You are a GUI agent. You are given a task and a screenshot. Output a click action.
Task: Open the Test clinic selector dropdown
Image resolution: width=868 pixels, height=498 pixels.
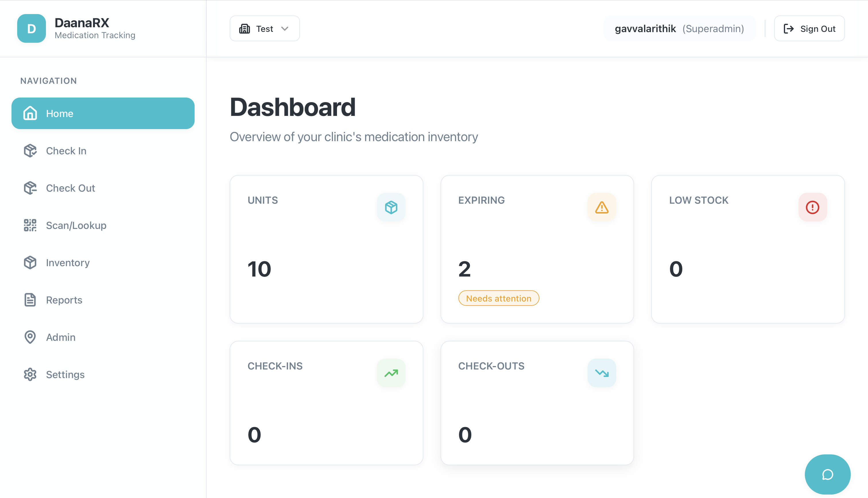pos(264,28)
